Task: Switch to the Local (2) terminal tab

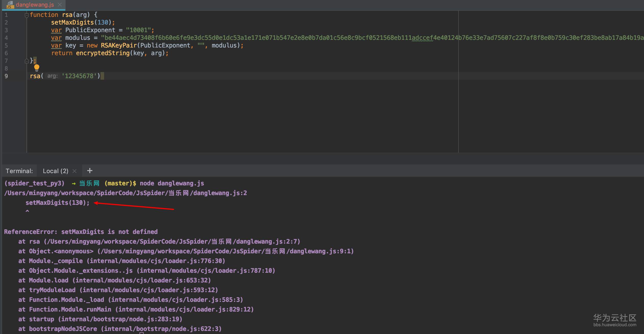Action: pos(55,171)
